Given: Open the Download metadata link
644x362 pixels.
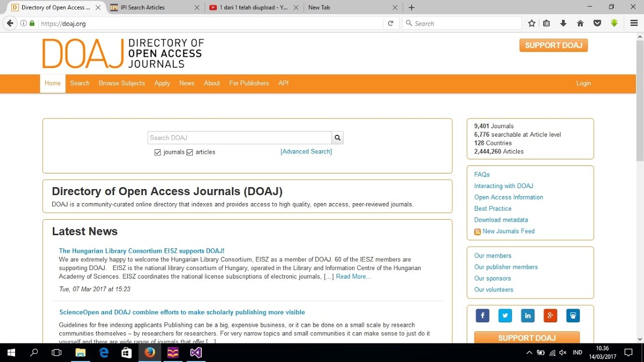Looking at the screenshot, I should point(501,220).
